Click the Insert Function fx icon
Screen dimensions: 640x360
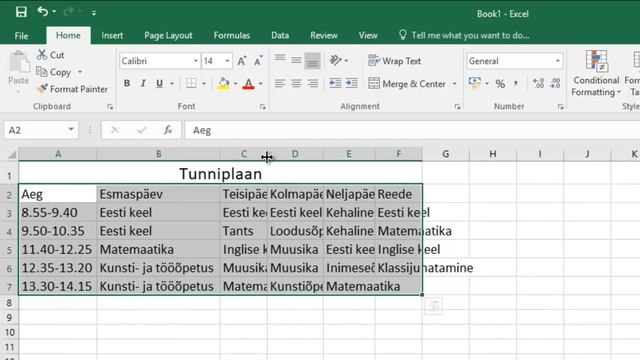(x=168, y=130)
